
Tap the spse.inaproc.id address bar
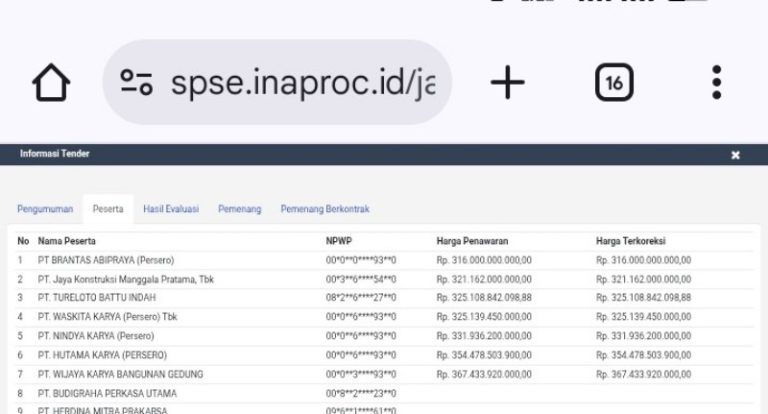[277, 82]
